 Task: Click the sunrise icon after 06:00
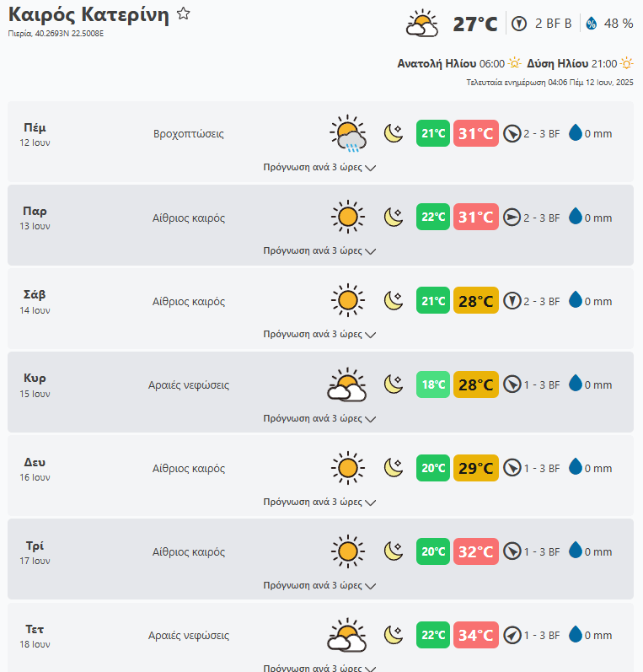(x=515, y=63)
